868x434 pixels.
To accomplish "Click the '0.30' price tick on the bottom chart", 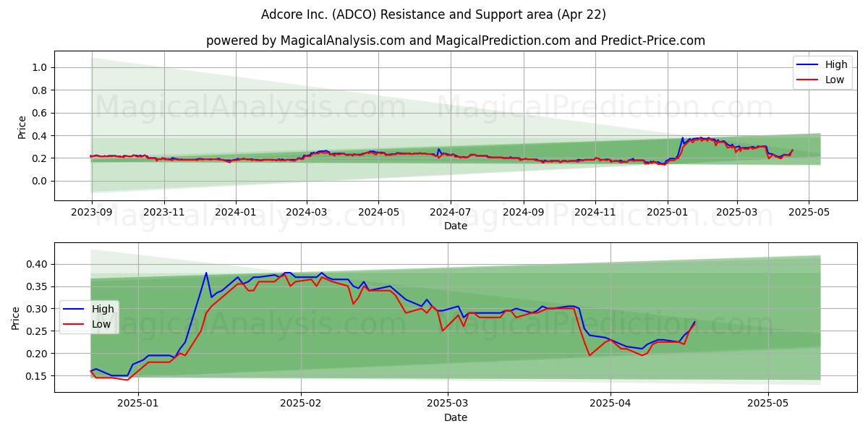I will pos(38,309).
